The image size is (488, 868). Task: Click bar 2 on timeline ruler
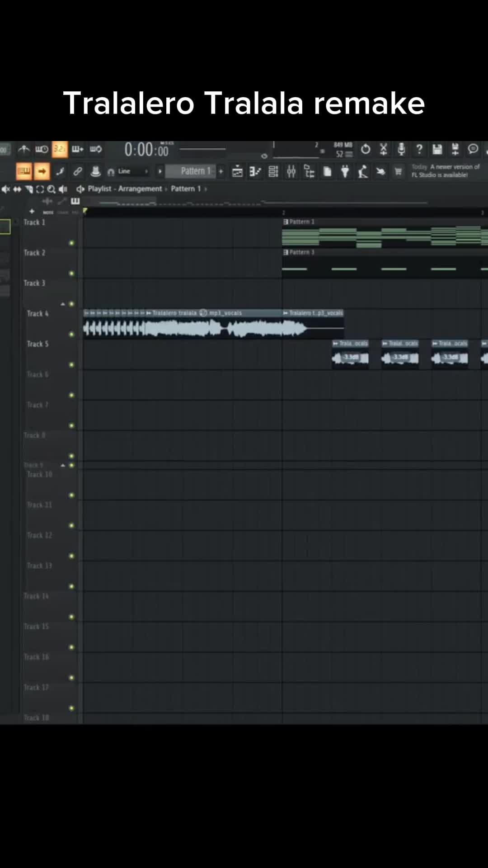point(283,212)
